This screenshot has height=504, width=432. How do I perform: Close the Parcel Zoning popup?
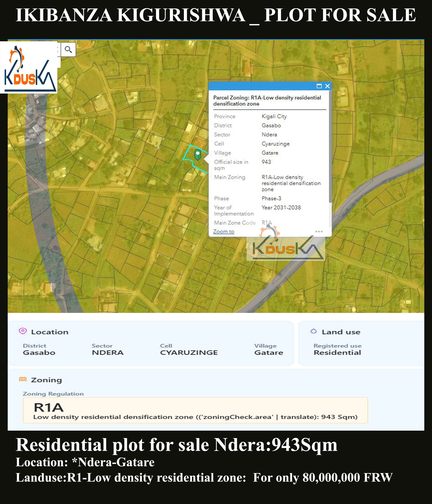coord(327,86)
